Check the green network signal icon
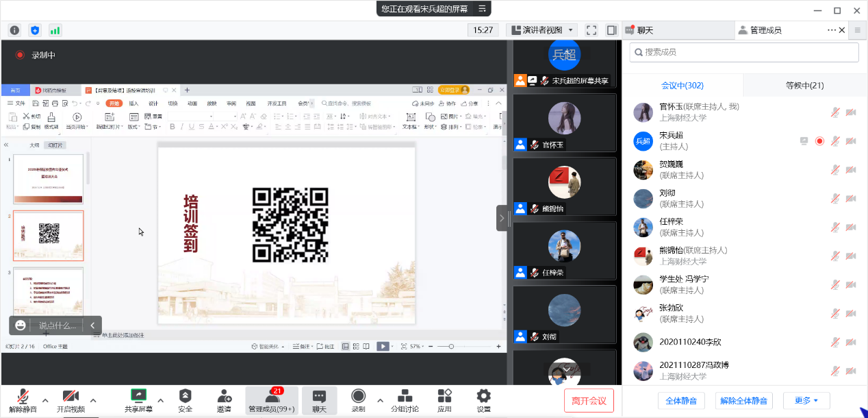 55,30
